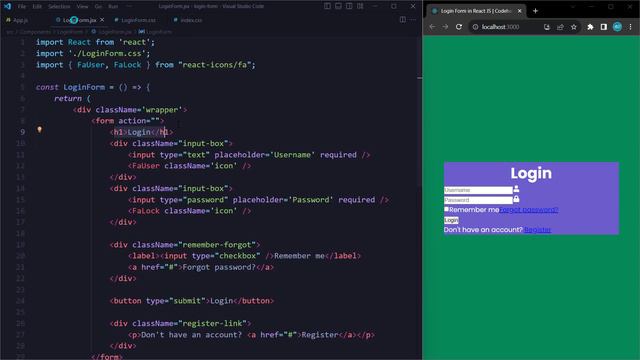Show more menus via the ellipsis

coord(129,7)
